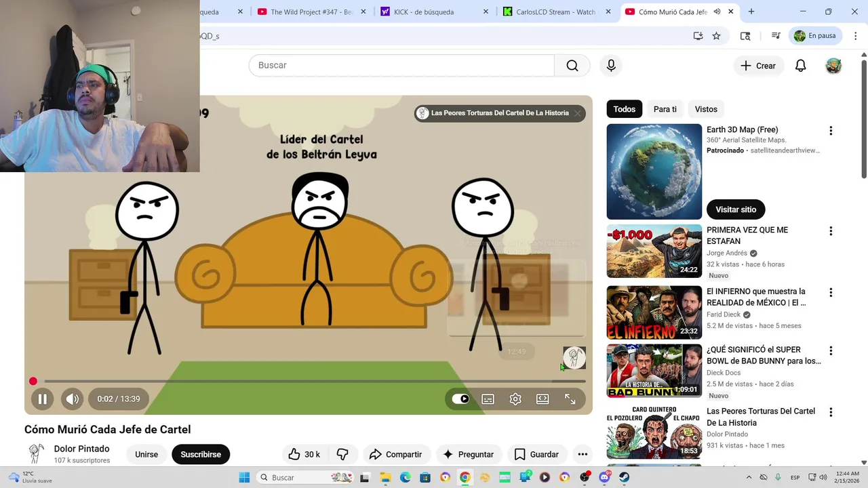868x488 pixels.
Task: Open a new browser tab
Action: click(751, 12)
